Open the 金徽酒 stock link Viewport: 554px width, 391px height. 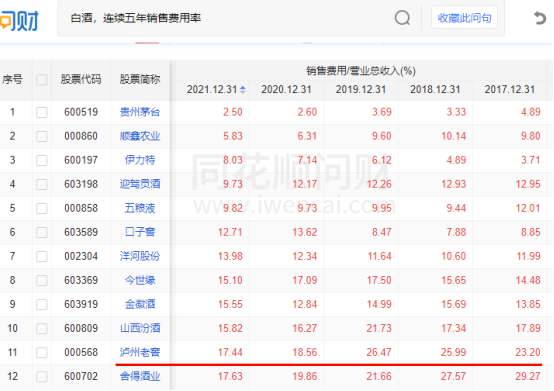tap(140, 304)
